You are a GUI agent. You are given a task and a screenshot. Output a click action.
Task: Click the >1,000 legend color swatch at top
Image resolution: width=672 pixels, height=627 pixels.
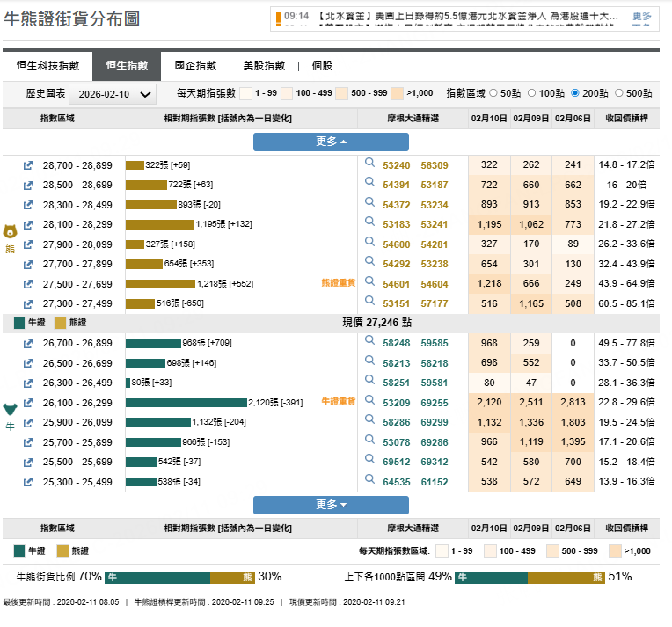[x=397, y=93]
